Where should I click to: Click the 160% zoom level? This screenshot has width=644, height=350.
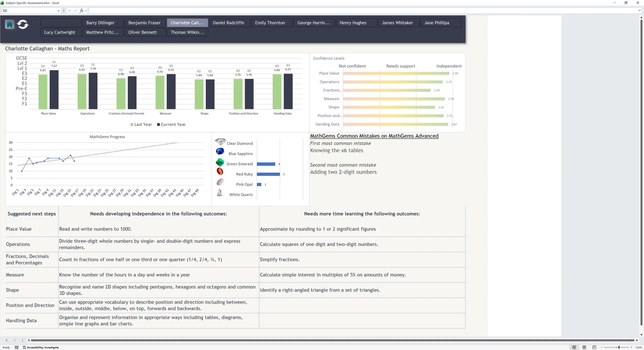(639, 347)
